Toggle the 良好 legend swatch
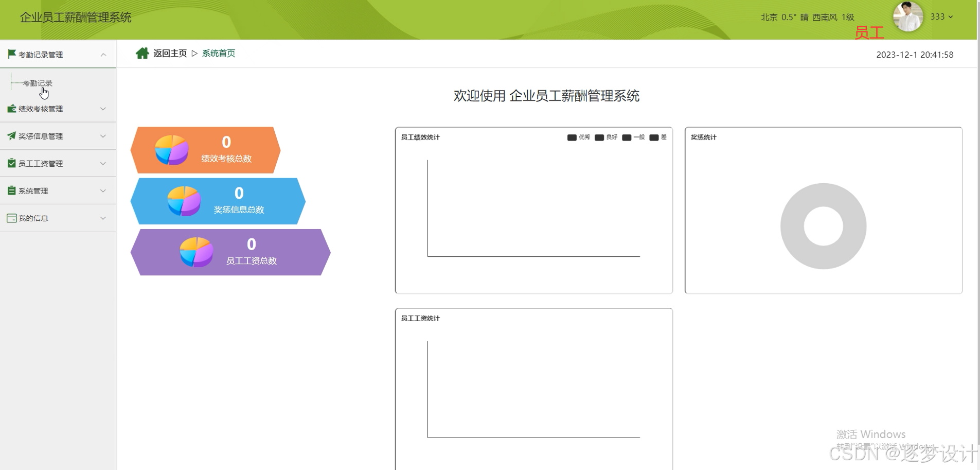980x470 pixels. [x=599, y=137]
